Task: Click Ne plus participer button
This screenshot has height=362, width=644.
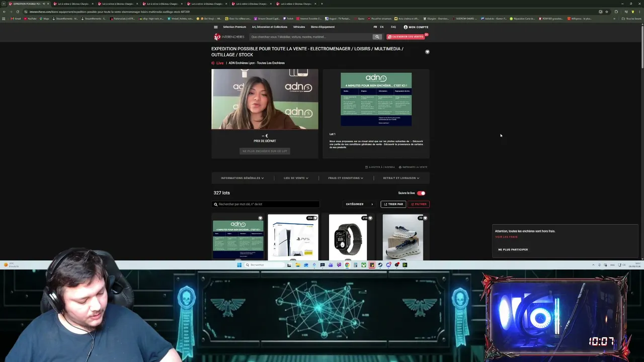Action: click(513, 249)
